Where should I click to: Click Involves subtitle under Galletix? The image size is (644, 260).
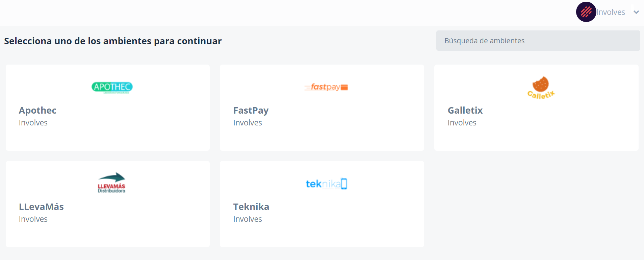[462, 123]
